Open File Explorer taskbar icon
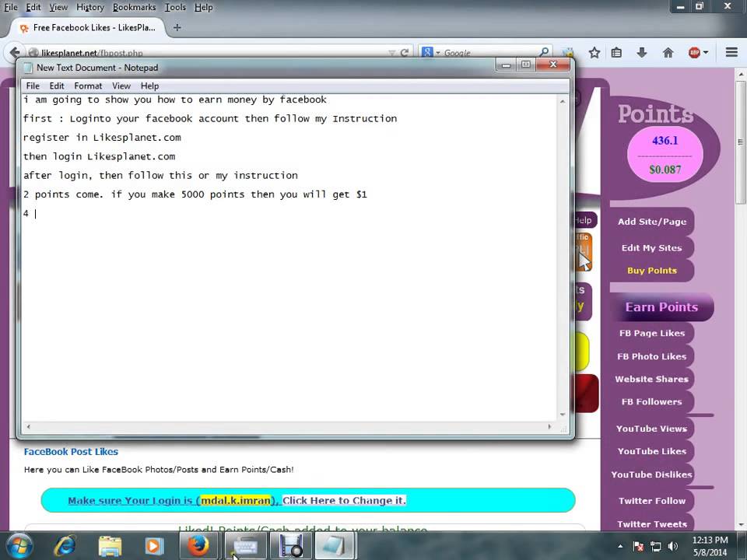Image resolution: width=747 pixels, height=560 pixels. point(110,546)
